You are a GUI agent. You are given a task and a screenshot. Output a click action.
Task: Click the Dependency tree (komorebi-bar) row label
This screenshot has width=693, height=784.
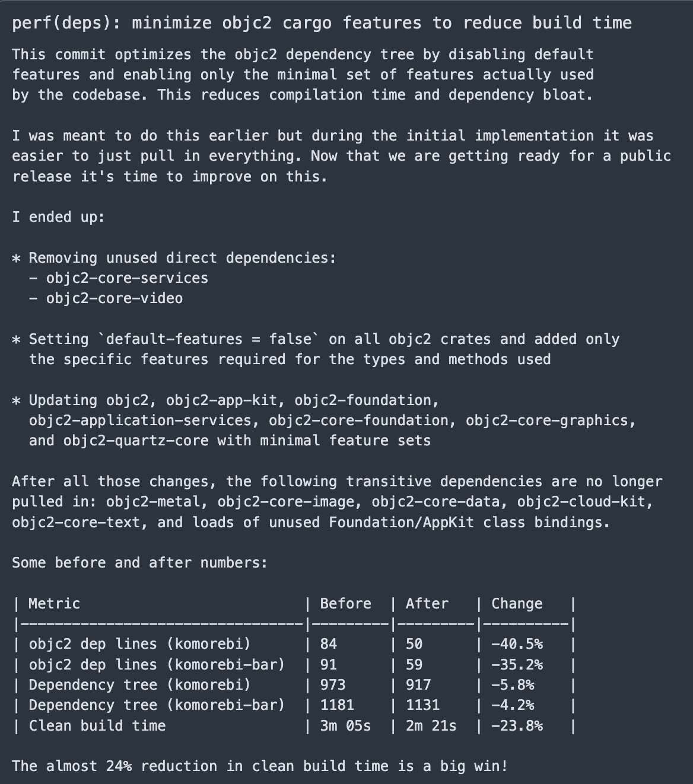tap(157, 705)
